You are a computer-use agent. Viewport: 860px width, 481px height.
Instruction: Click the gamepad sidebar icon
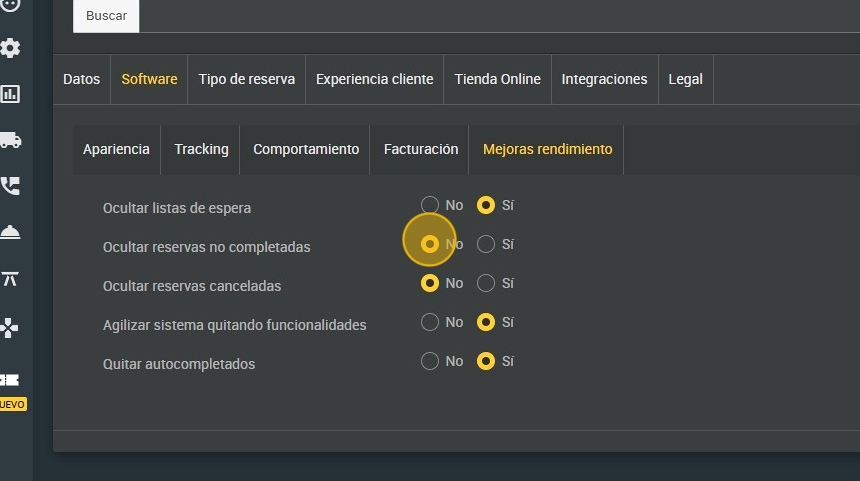pyautogui.click(x=10, y=327)
